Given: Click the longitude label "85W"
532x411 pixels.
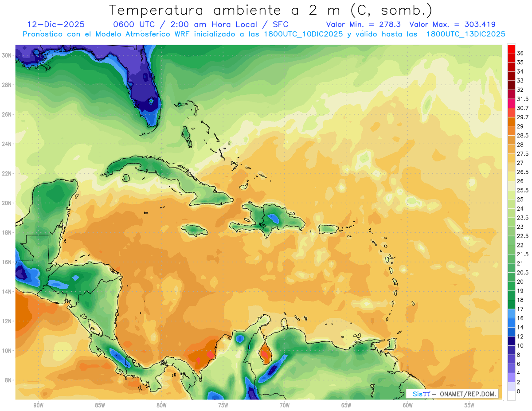Looking at the screenshot, I should tap(100, 406).
